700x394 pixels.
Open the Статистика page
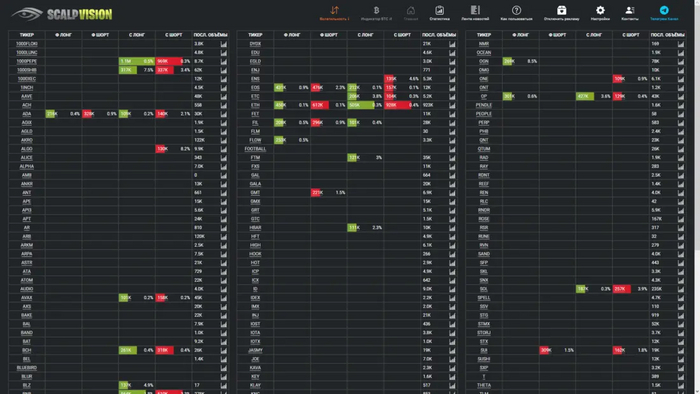439,12
